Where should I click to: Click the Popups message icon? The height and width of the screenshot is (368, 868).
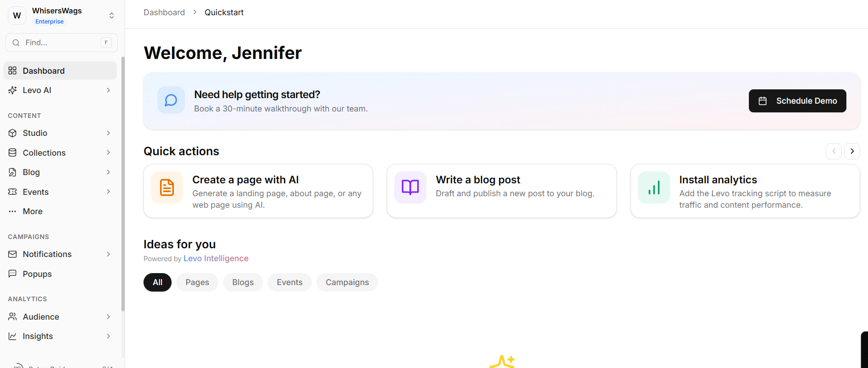pyautogui.click(x=12, y=274)
